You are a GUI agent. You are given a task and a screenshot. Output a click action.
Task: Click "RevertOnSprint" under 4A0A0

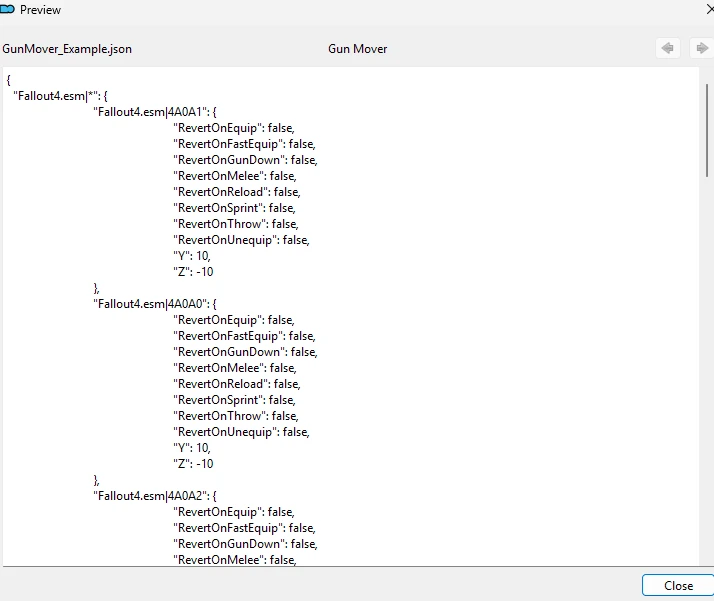pyautogui.click(x=234, y=400)
